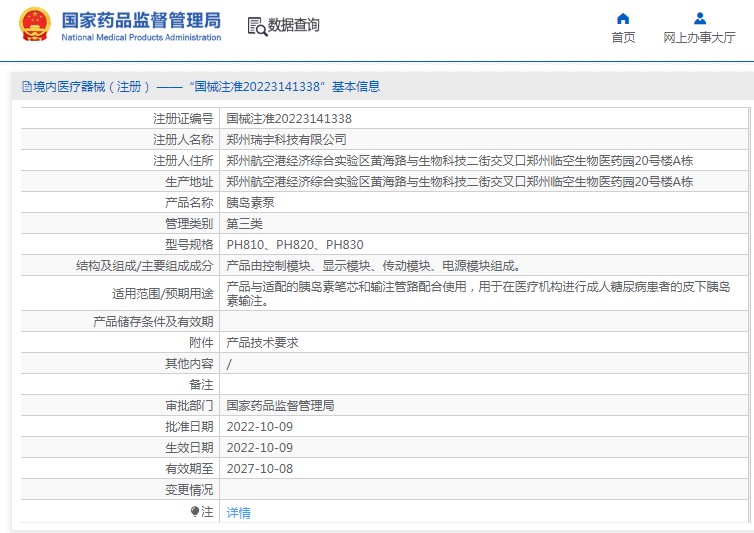Viewport: 754px width, 533px height.
Task: Click the 管理类别 row label
Action: tap(189, 224)
